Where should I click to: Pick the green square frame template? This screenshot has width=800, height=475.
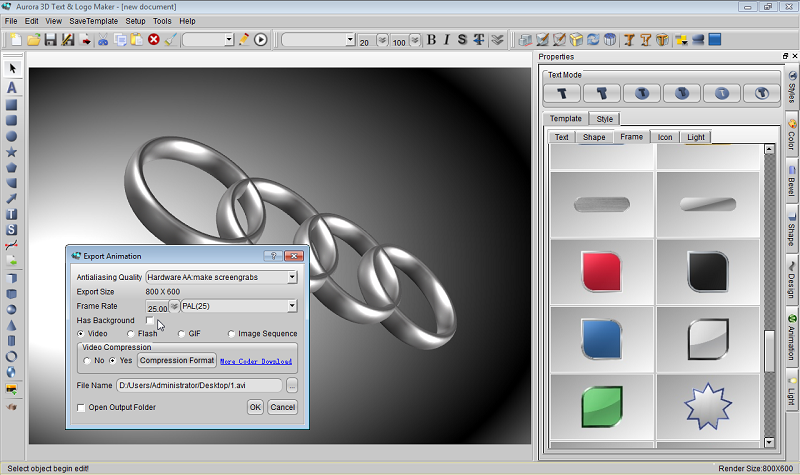coord(602,407)
